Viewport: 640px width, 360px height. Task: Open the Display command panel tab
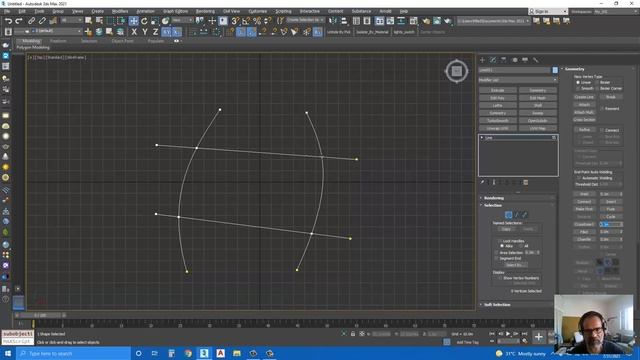pyautogui.click(x=525, y=60)
